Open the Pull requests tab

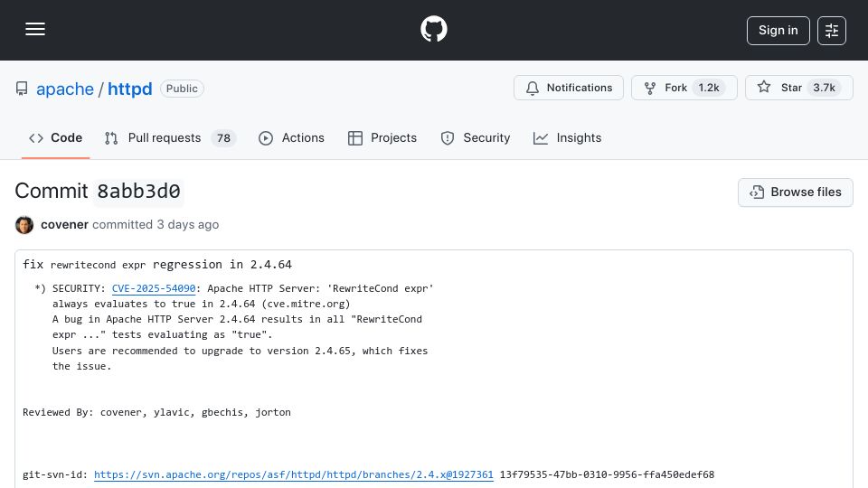click(x=170, y=137)
